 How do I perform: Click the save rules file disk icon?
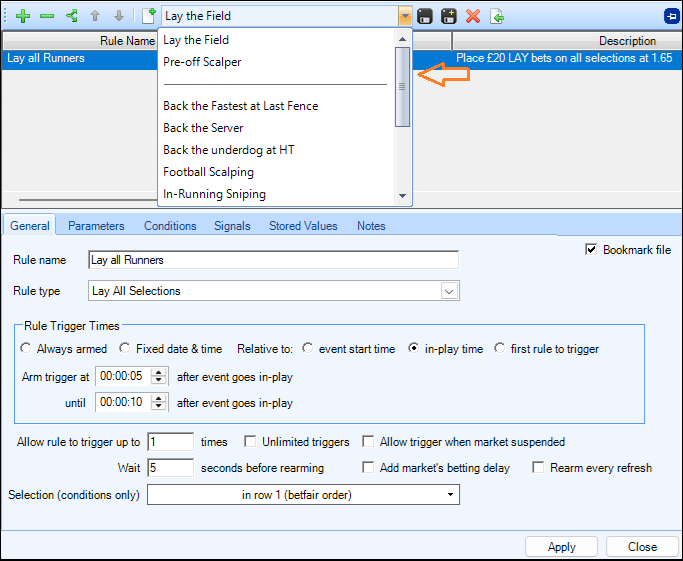click(x=425, y=16)
